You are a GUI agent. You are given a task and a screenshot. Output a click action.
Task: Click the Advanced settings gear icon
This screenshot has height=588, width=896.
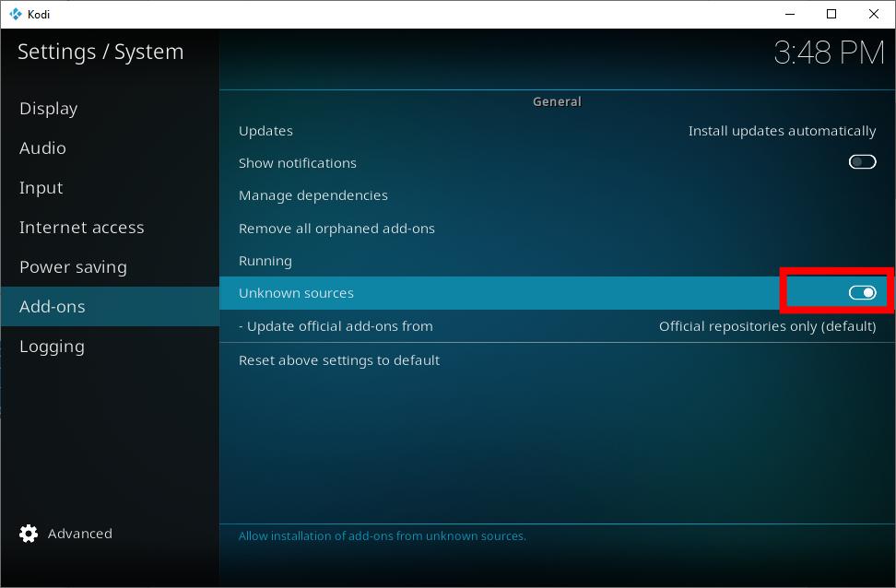tap(28, 534)
